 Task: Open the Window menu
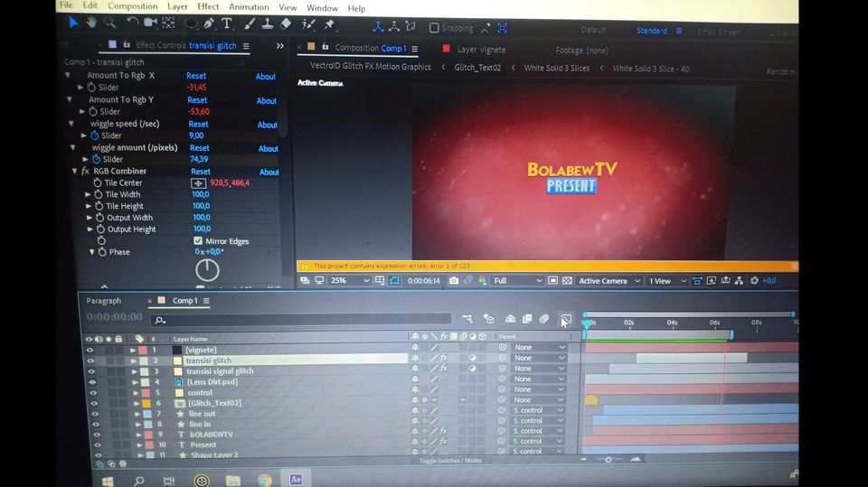322,8
